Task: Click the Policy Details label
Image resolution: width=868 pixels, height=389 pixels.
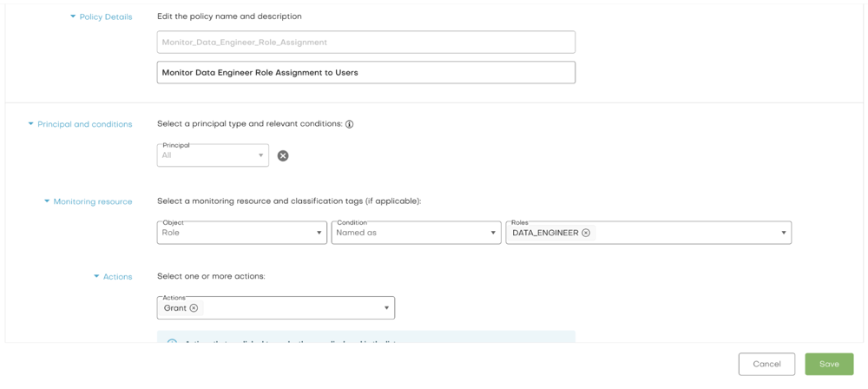Action: [x=106, y=16]
